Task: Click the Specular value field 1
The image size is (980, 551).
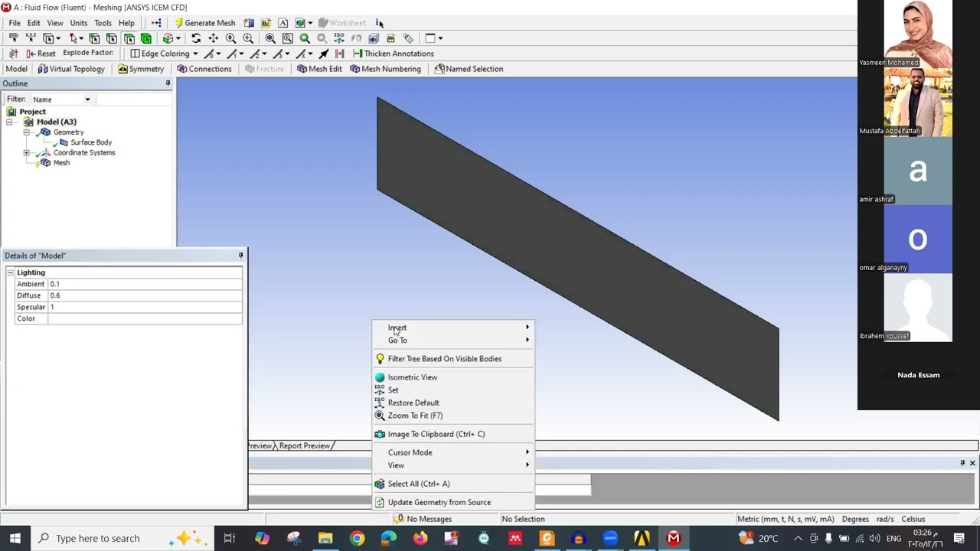Action: click(x=145, y=307)
